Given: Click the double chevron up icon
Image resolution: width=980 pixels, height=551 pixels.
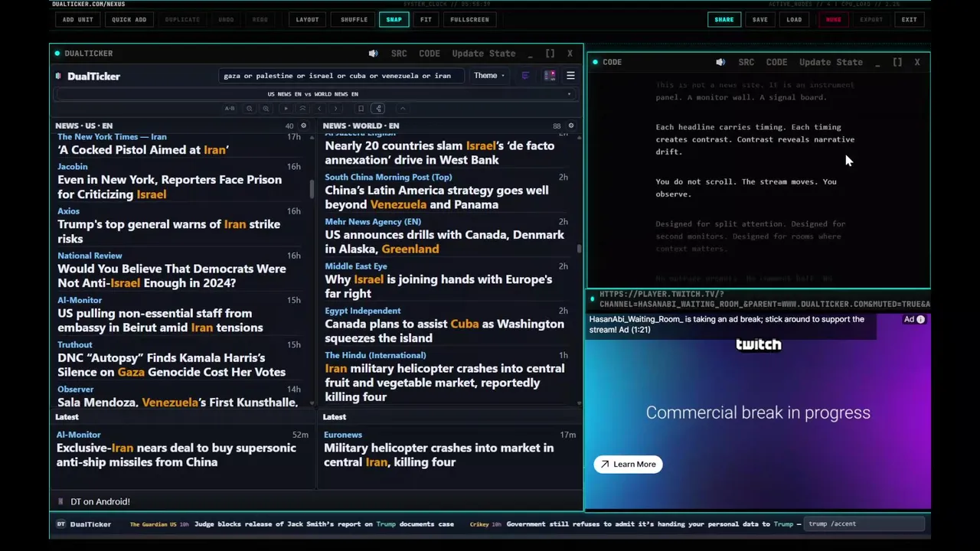Looking at the screenshot, I should click(x=302, y=109).
